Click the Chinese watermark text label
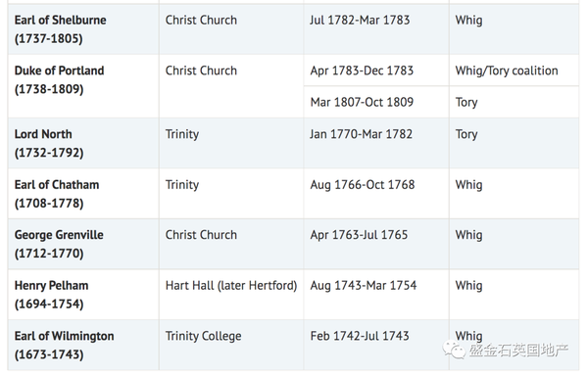This screenshot has height=376, width=588. 518,350
